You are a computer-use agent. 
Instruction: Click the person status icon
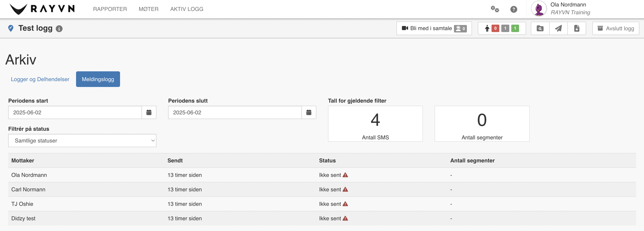pos(487,29)
